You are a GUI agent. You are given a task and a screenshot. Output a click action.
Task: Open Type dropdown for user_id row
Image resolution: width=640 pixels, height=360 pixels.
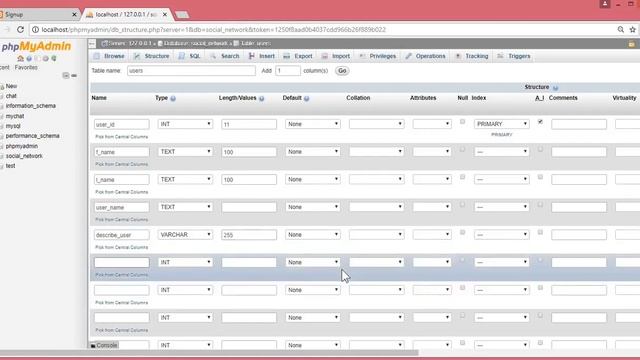click(x=185, y=124)
